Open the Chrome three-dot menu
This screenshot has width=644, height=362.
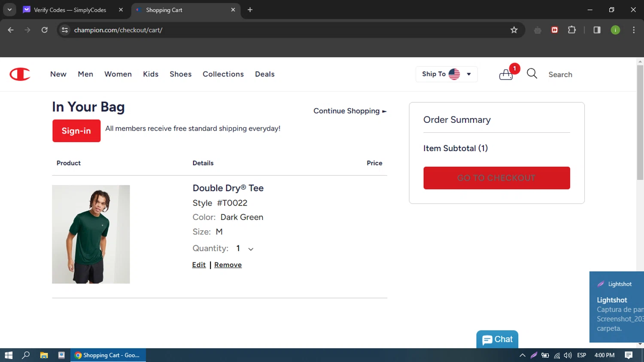tap(634, 30)
